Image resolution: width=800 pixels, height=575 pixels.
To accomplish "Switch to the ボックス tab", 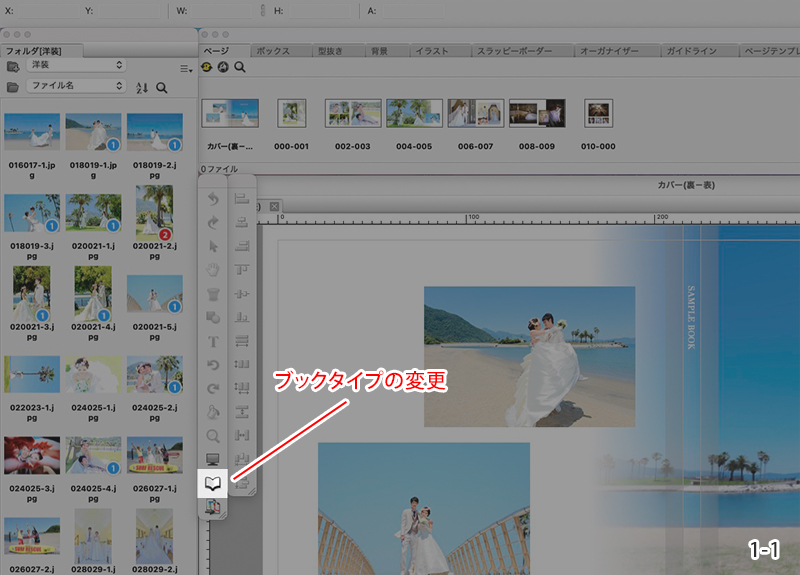I will [274, 50].
